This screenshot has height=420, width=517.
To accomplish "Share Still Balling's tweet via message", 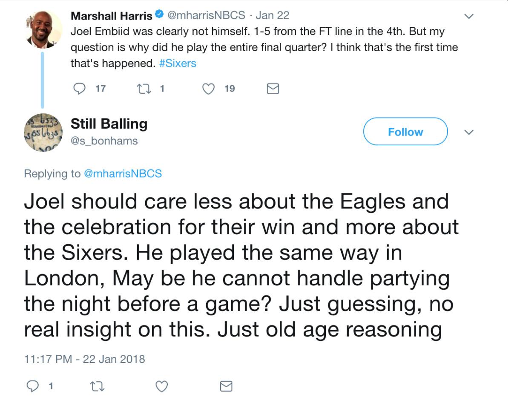I will tap(226, 386).
